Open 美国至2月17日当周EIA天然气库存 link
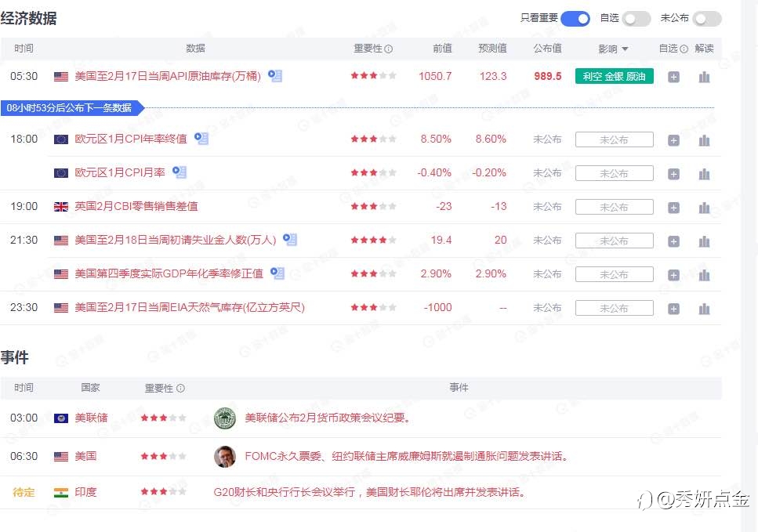The width and height of the screenshot is (758, 532). tap(190, 307)
